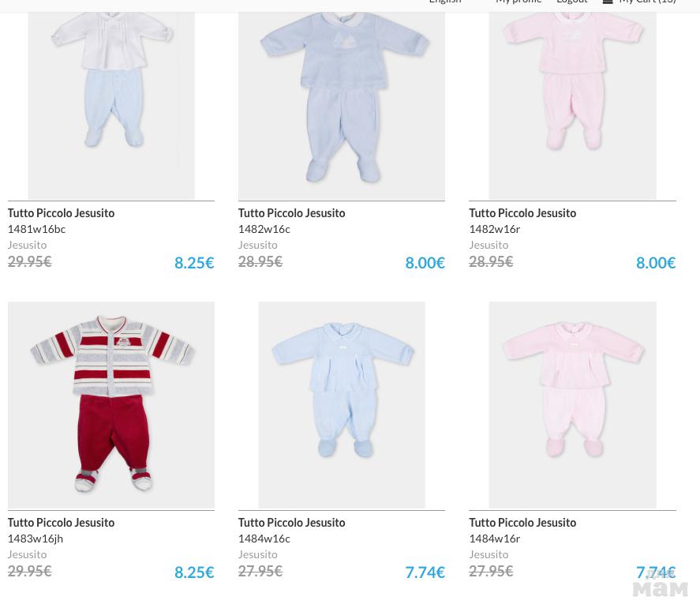Open the product title link above 1482w16r
This screenshot has height=608, width=700.
pos(522,213)
